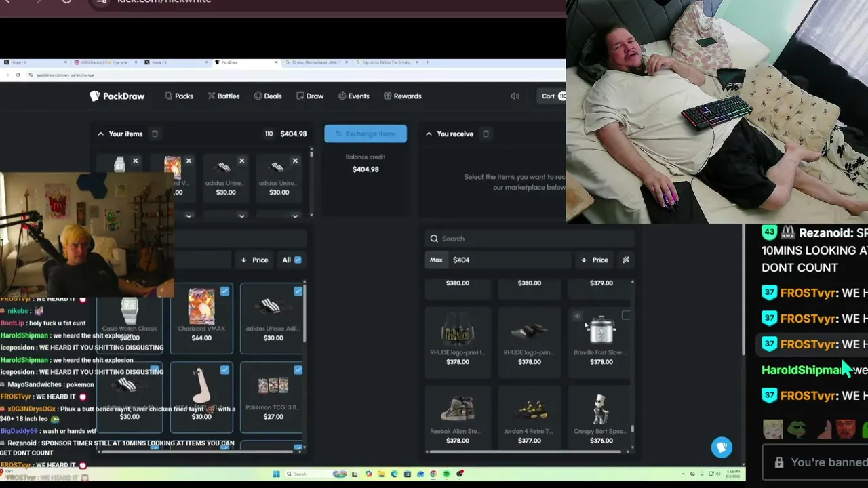Collapse the You receive panel
The height and width of the screenshot is (488, 868).
tap(429, 134)
